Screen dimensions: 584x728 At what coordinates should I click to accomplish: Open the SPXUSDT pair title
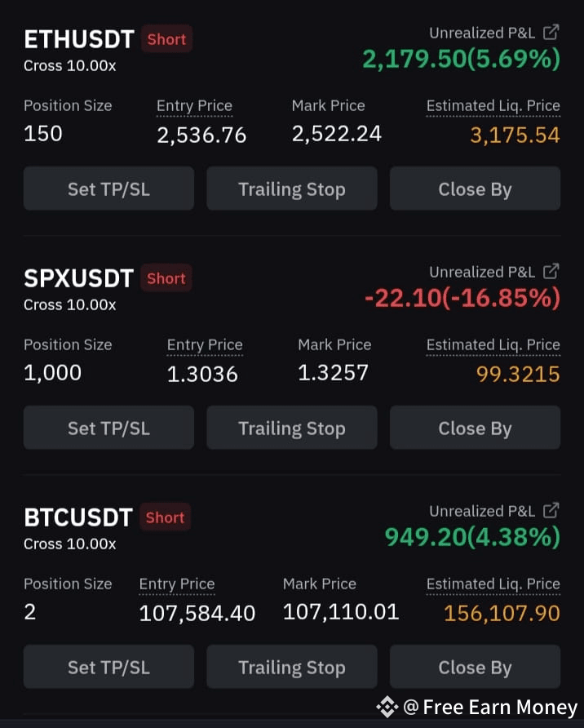[78, 278]
